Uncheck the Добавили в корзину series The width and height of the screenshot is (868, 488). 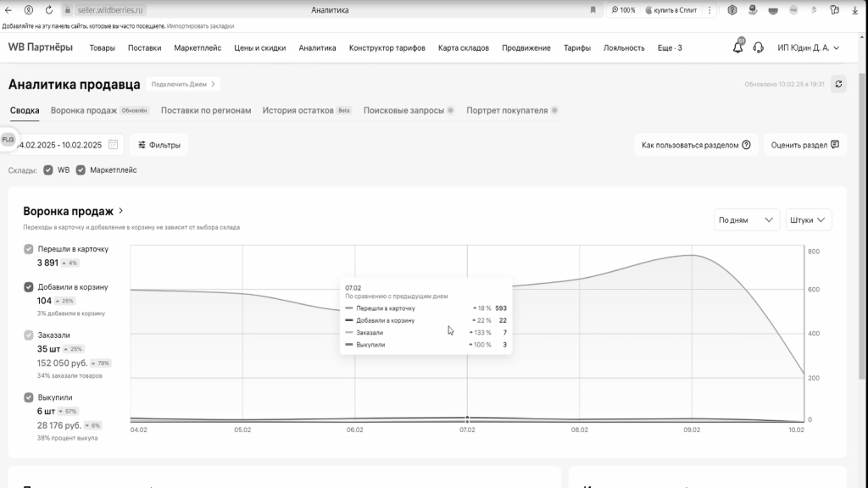(29, 287)
